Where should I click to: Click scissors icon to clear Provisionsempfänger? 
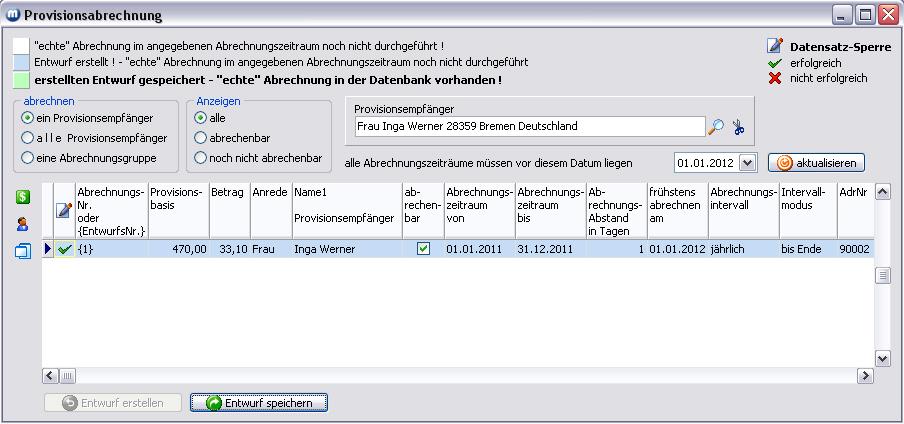point(739,127)
